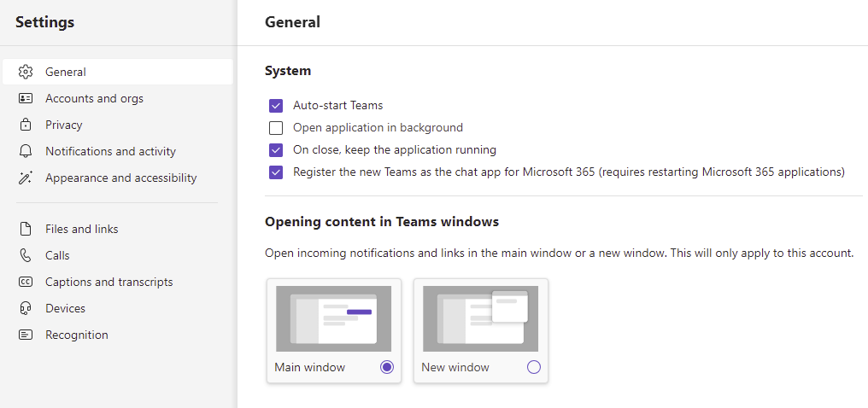The width and height of the screenshot is (868, 408).
Task: Go to Privacy settings
Action: click(x=118, y=125)
